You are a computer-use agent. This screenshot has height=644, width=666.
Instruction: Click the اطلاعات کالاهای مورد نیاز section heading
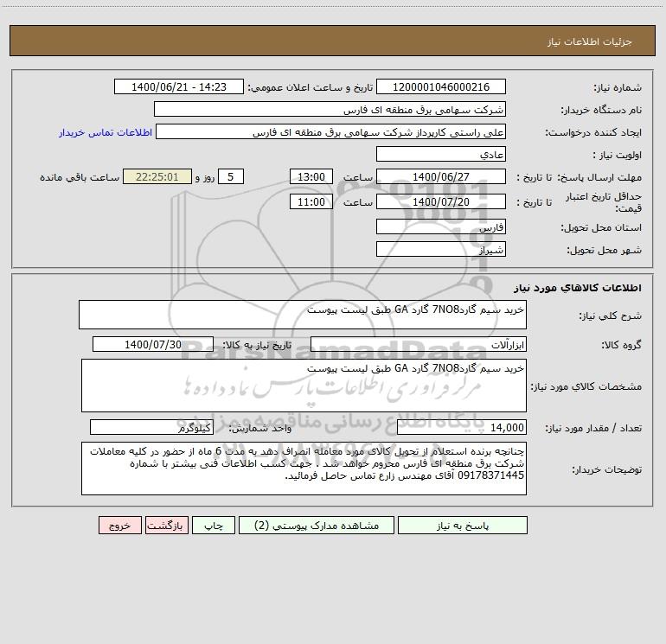pos(577,288)
